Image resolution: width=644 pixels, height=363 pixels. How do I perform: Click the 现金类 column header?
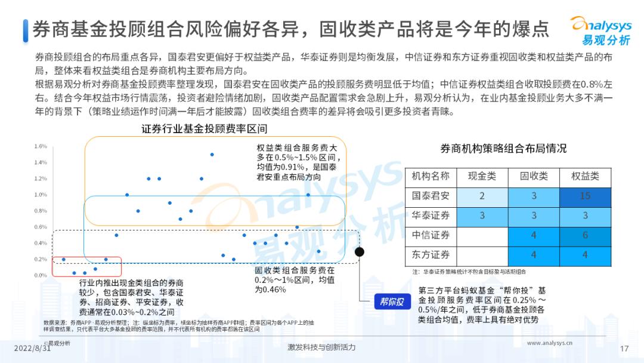(482, 177)
